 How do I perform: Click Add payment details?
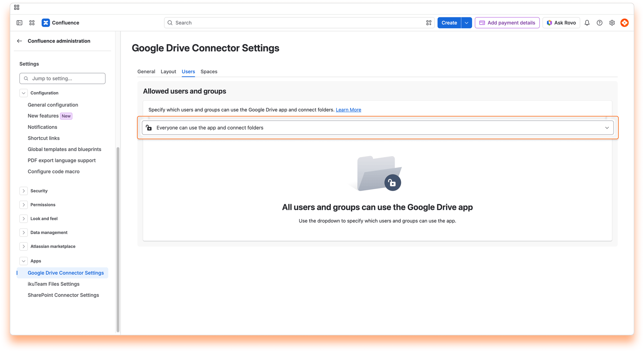coord(507,23)
